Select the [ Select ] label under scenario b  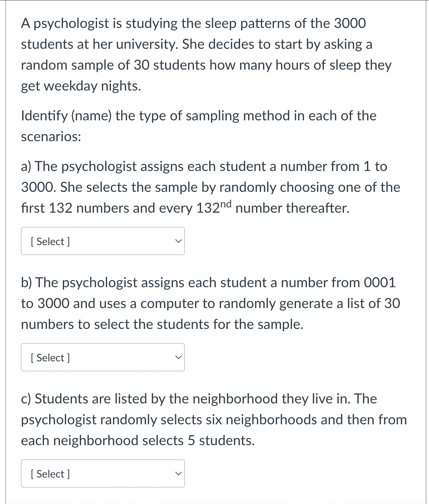click(50, 357)
